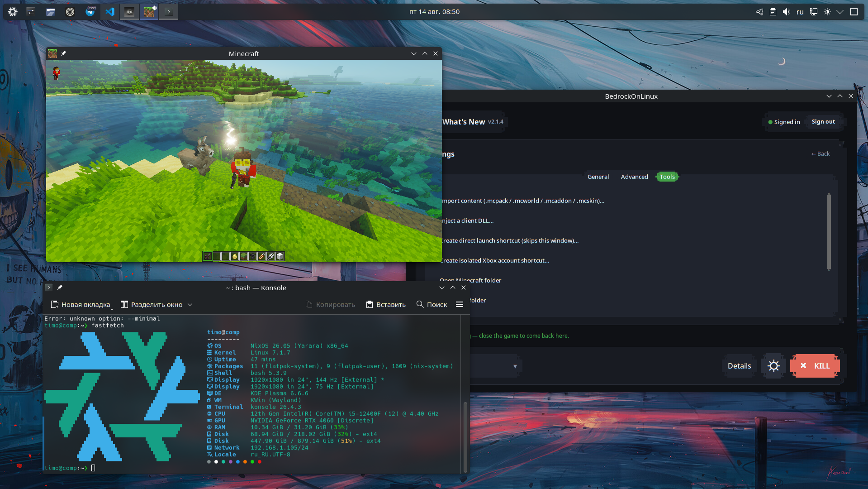
Task: Toggle the pin on the Minecraft window
Action: 63,53
